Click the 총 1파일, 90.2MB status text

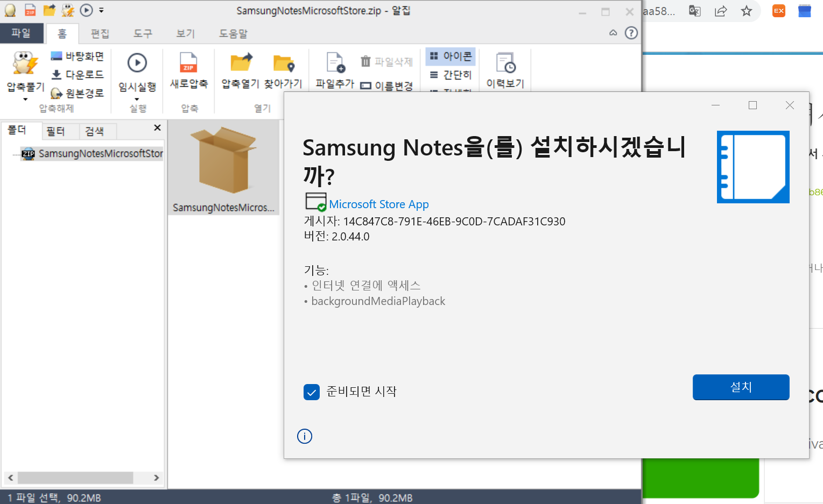pyautogui.click(x=372, y=498)
